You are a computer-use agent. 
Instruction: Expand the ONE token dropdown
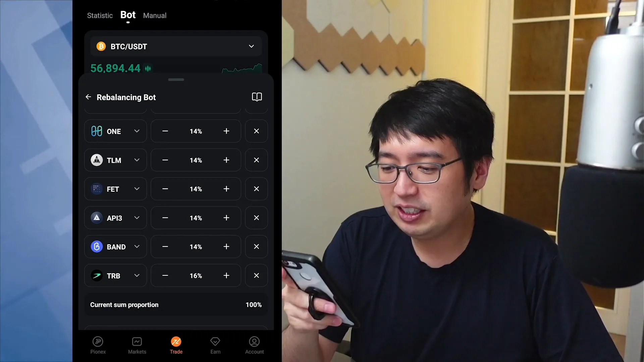[136, 131]
